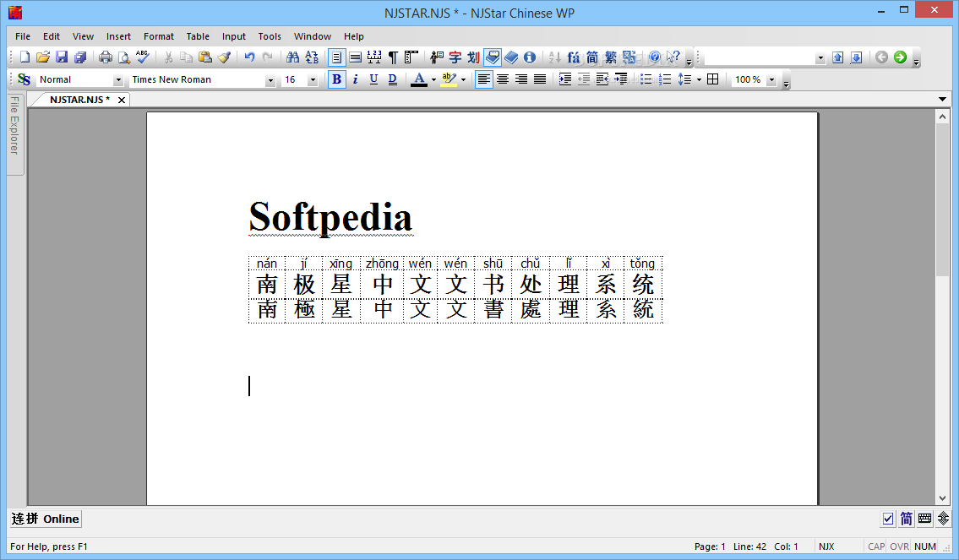Image resolution: width=959 pixels, height=560 pixels.
Task: Open the Tools menu
Action: (270, 36)
